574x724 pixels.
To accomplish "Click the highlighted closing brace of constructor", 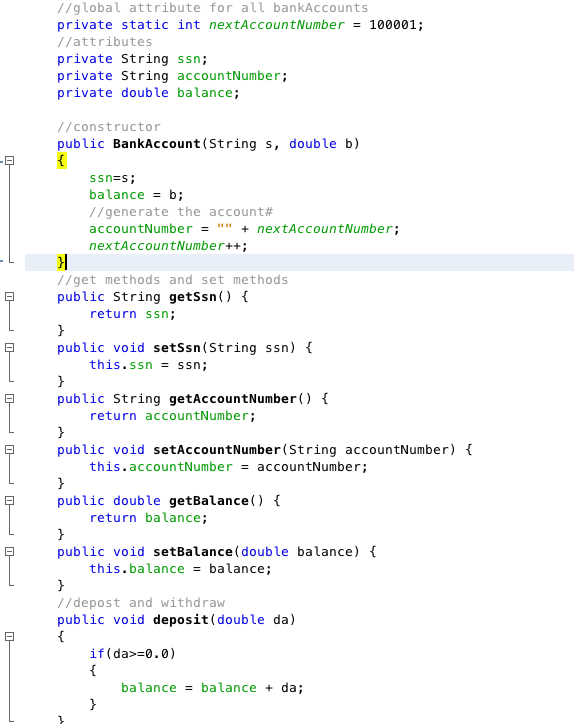I will pos(61,262).
